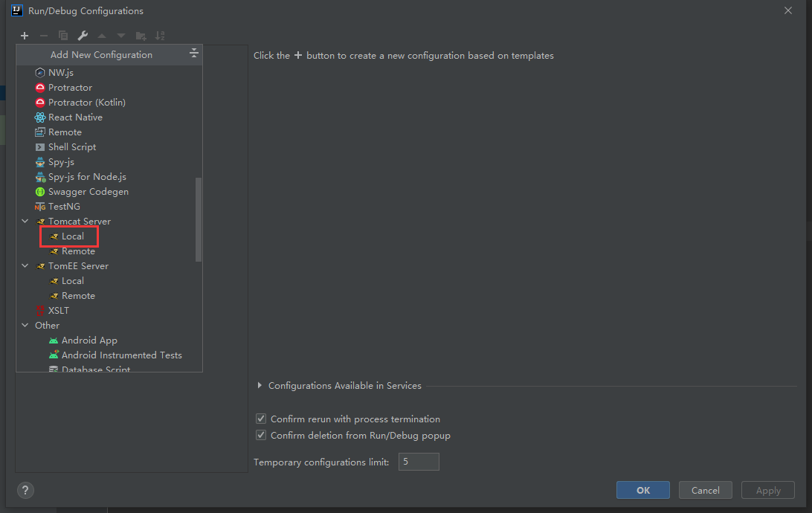Click the Android App label

[89, 341]
